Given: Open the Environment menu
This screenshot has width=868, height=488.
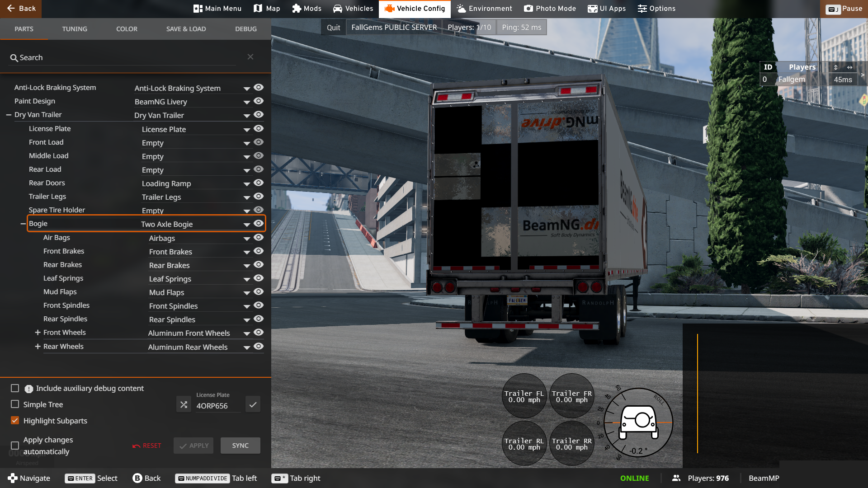Looking at the screenshot, I should [x=484, y=9].
